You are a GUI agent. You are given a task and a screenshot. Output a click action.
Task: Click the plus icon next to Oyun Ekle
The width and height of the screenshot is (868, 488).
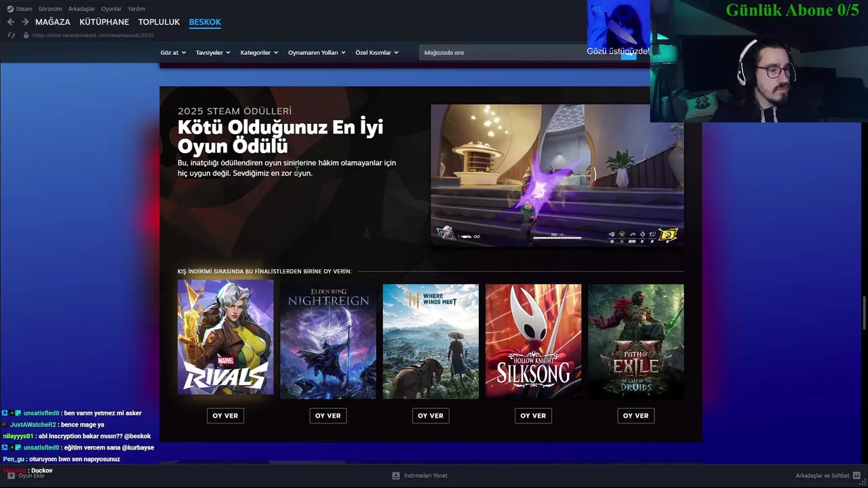pos(11,476)
